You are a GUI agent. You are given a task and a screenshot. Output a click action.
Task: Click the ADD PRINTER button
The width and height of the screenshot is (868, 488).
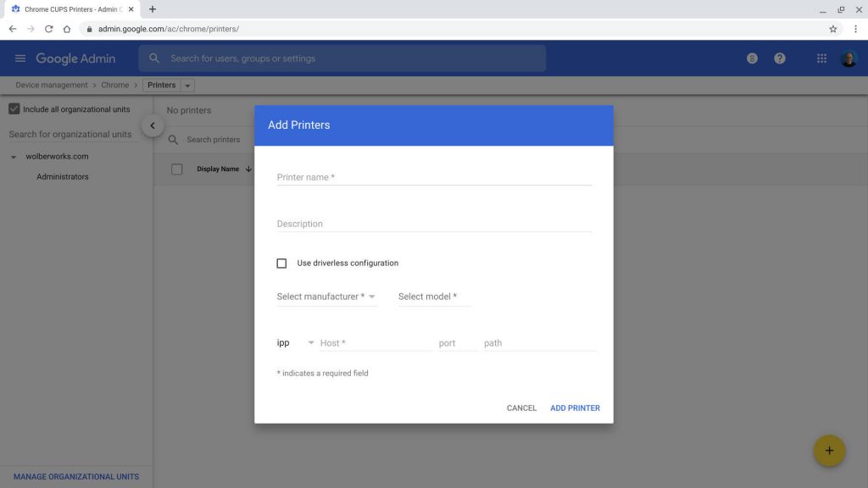pyautogui.click(x=575, y=408)
